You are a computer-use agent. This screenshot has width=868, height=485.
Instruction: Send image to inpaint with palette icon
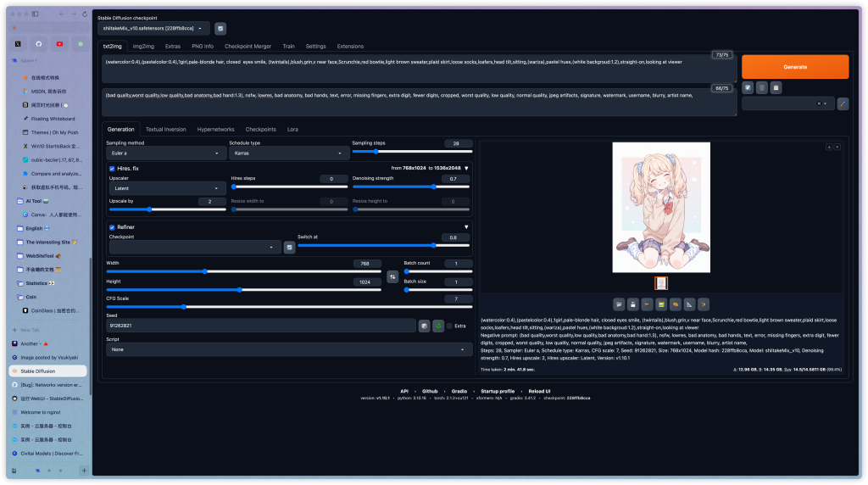[676, 304]
